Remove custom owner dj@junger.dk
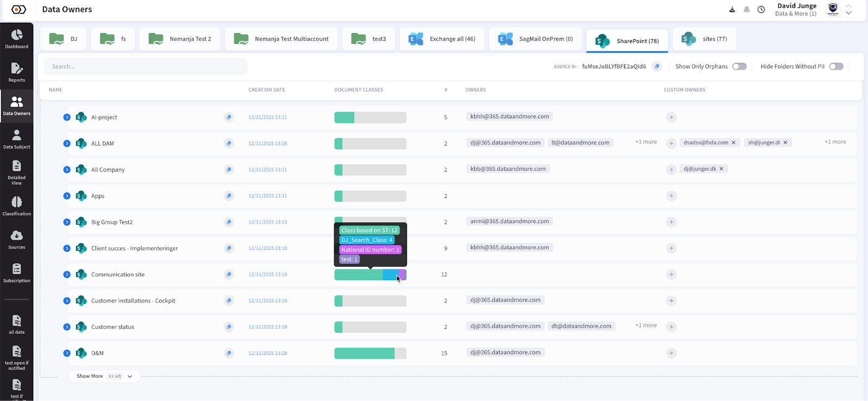868x401 pixels. 722,169
